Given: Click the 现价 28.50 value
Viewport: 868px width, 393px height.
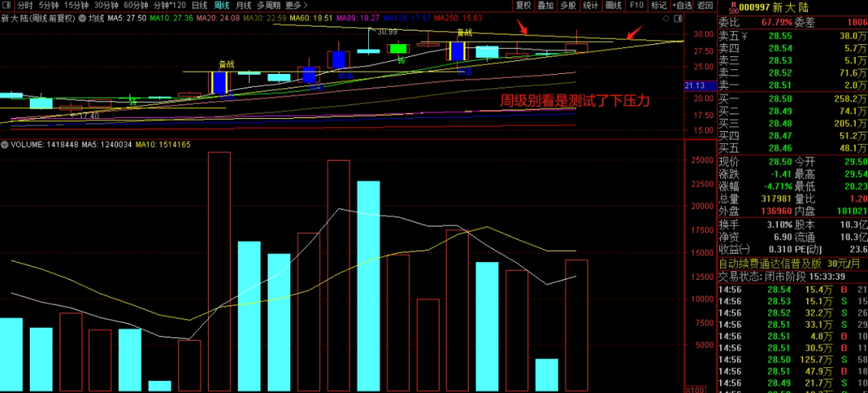Looking at the screenshot, I should [x=779, y=162].
